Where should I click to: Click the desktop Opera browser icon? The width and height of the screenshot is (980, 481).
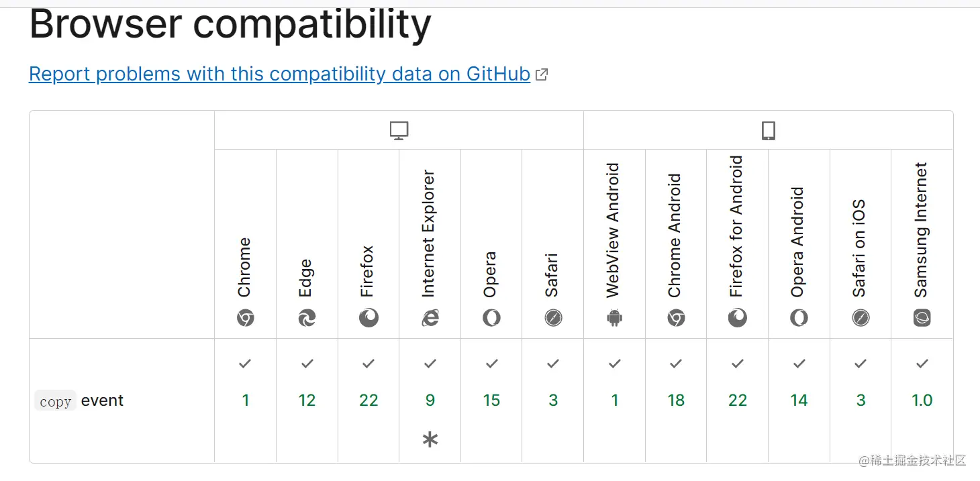coord(491,318)
